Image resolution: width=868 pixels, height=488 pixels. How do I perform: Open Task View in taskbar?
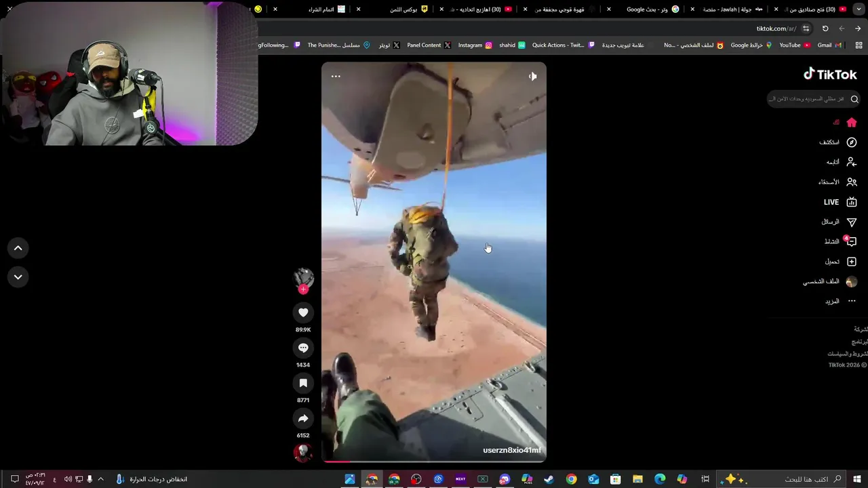[705, 479]
